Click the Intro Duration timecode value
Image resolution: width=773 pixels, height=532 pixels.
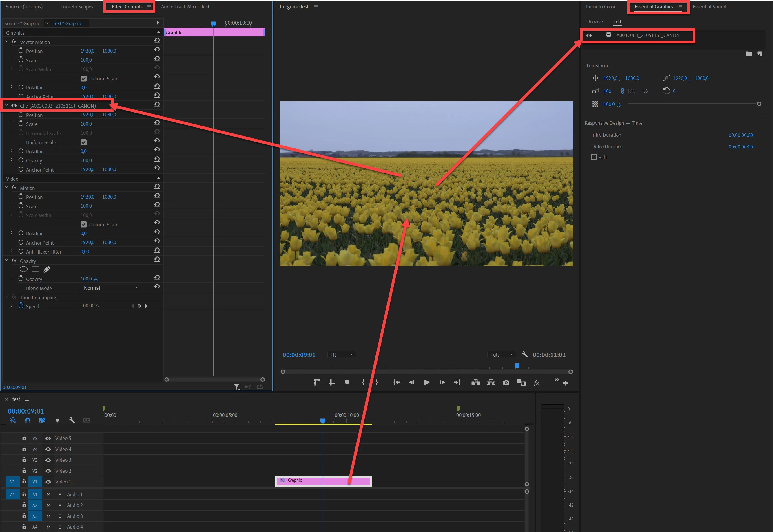click(x=740, y=135)
